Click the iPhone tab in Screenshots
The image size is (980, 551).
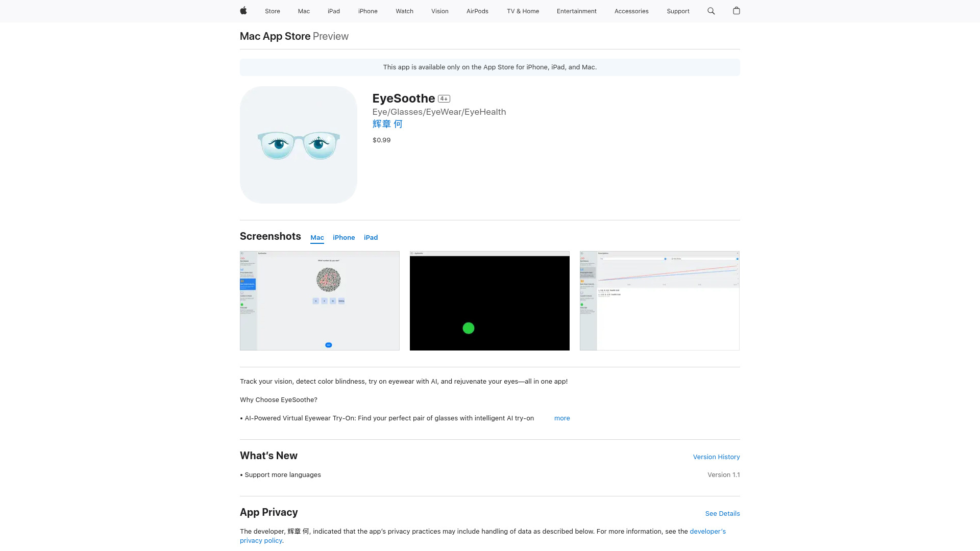point(344,237)
